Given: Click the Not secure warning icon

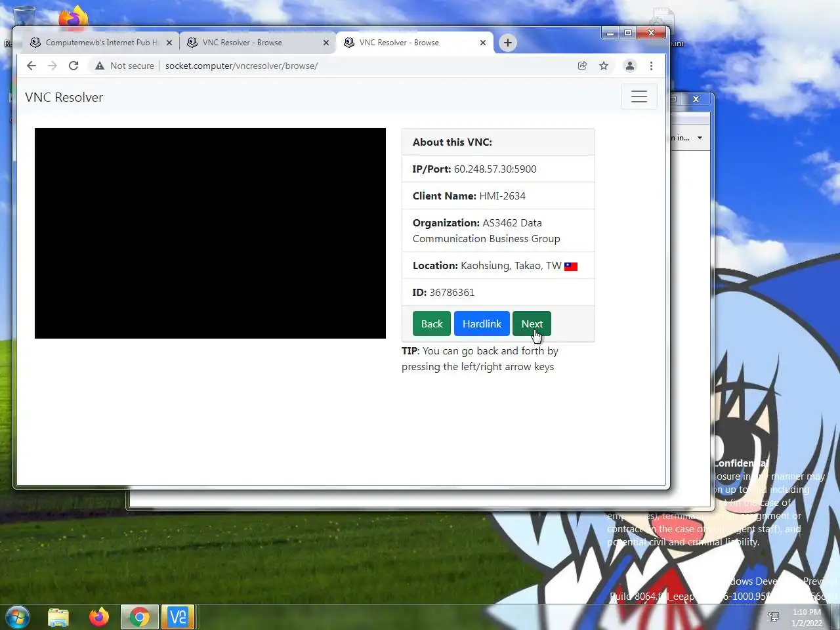Looking at the screenshot, I should coord(100,66).
